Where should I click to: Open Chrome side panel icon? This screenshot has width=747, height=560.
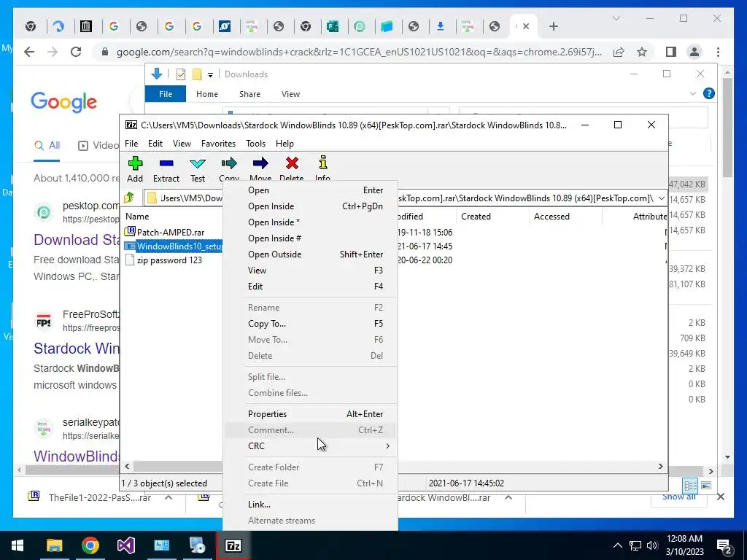[x=671, y=52]
